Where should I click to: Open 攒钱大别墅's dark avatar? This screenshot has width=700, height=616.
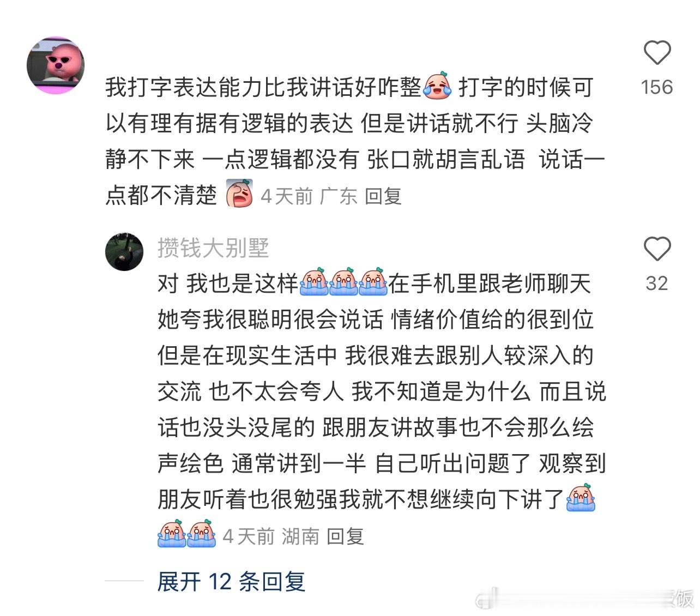tap(124, 252)
